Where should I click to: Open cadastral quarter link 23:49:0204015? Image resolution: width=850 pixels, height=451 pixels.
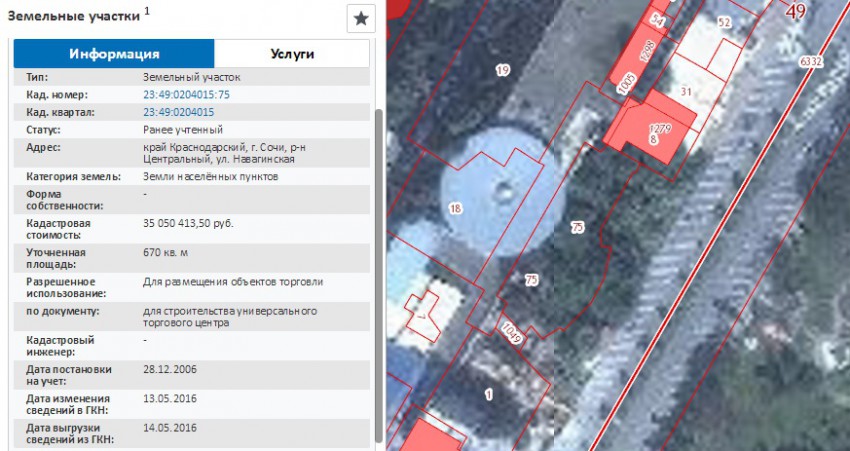pos(179,112)
